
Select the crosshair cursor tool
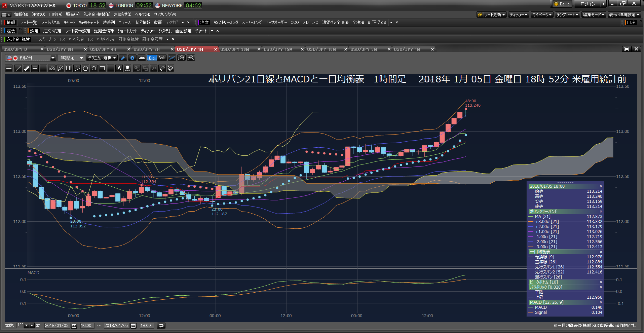click(9, 68)
